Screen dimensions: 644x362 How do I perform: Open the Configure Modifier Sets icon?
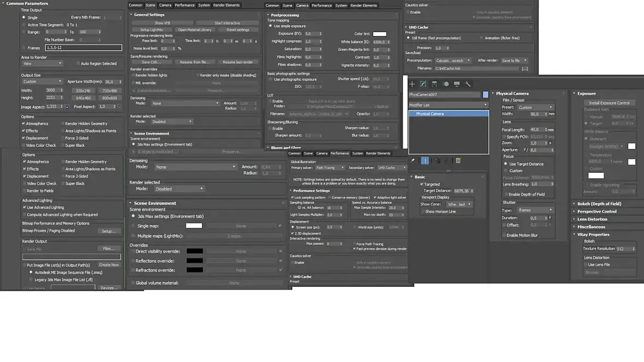pyautogui.click(x=458, y=160)
